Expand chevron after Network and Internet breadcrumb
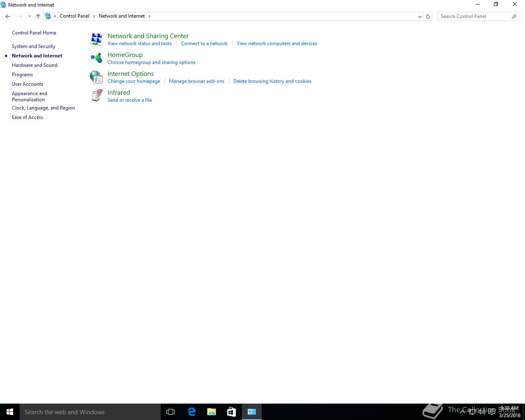The height and width of the screenshot is (420, 525). pyautogui.click(x=149, y=16)
